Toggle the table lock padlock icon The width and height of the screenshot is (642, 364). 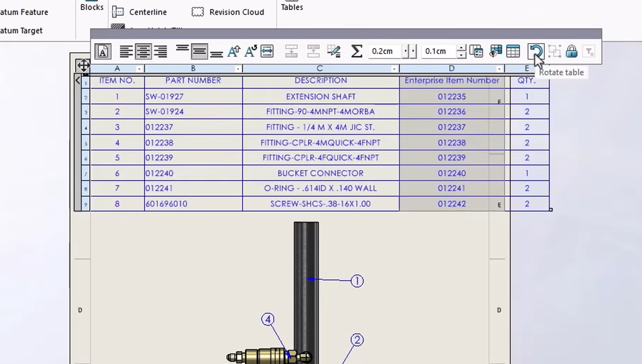coord(572,51)
